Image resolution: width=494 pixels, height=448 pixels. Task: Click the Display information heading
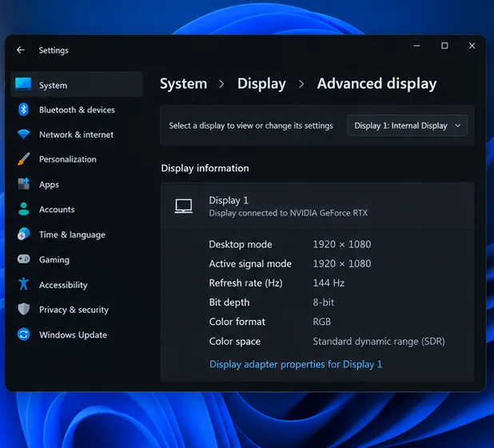(205, 168)
